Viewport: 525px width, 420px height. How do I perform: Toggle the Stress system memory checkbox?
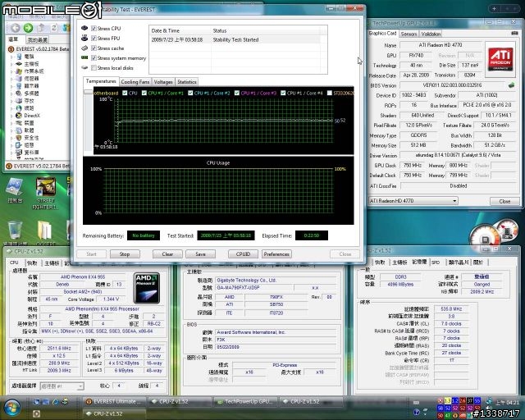click(94, 58)
